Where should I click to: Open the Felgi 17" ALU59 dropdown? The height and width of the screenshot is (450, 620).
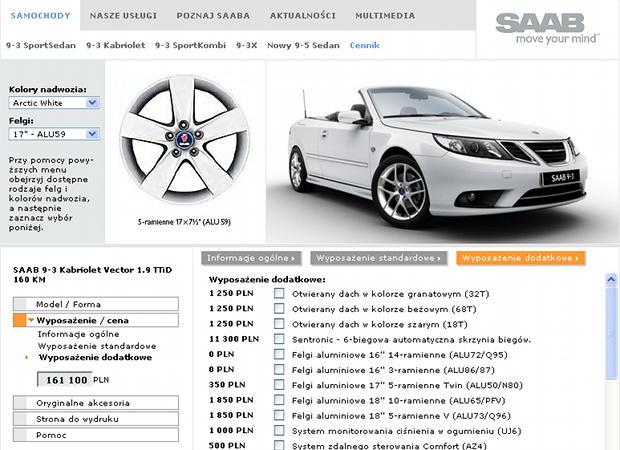54,134
